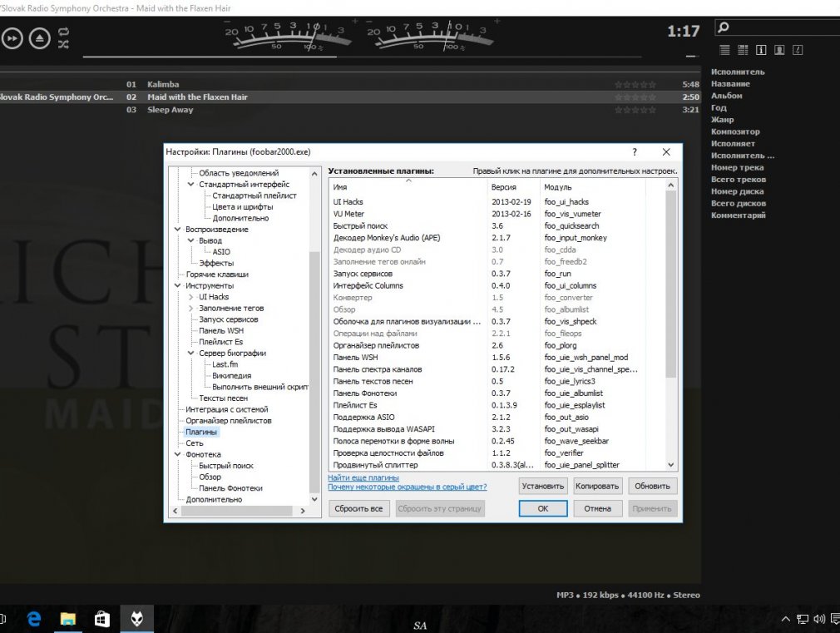Open Цвета и шрифты settings page

click(243, 207)
